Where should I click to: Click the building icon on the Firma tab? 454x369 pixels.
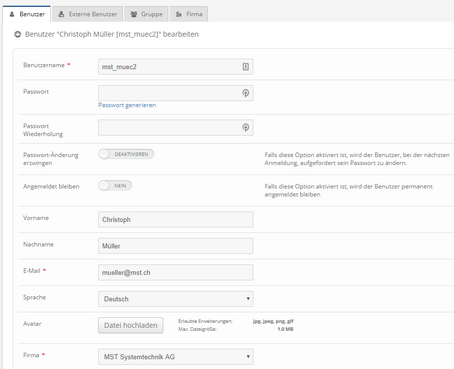tap(179, 14)
